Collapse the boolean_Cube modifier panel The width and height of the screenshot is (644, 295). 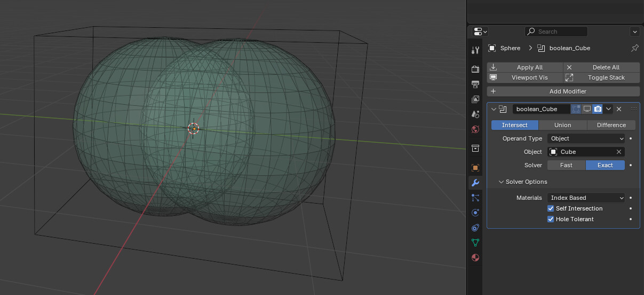coord(494,109)
